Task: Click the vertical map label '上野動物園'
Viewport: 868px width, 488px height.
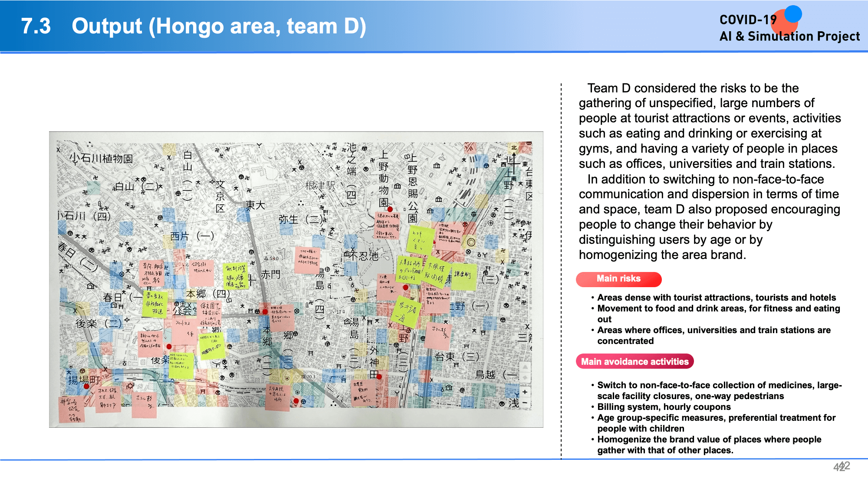Action: coord(384,178)
